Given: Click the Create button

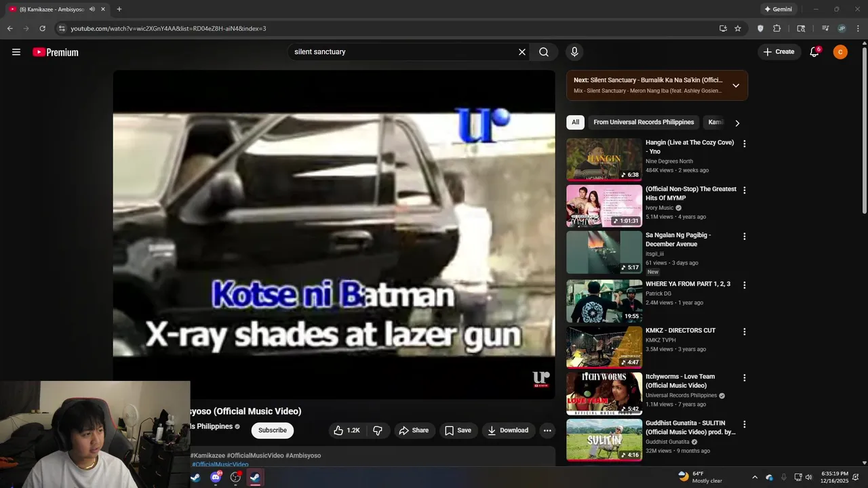Looking at the screenshot, I should coord(778,52).
